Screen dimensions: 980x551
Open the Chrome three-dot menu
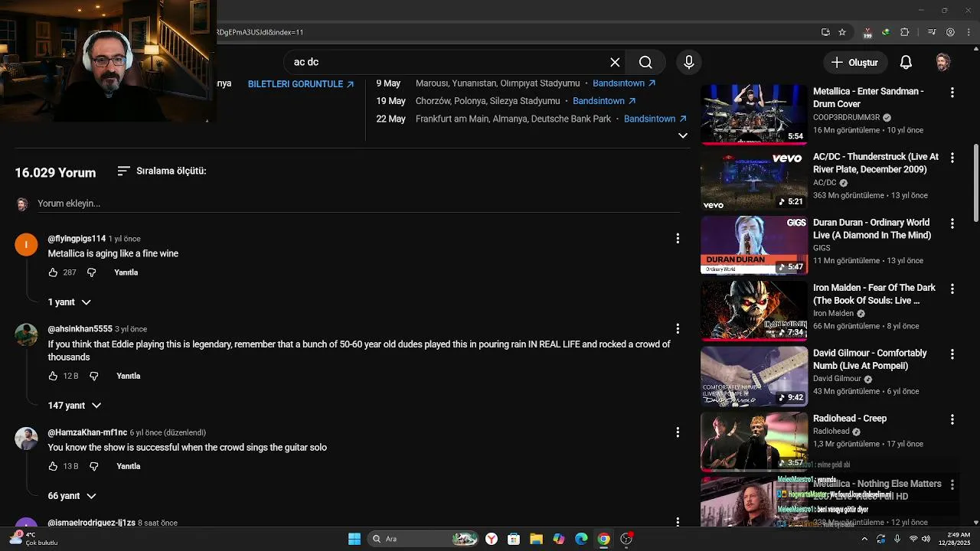coord(968,32)
